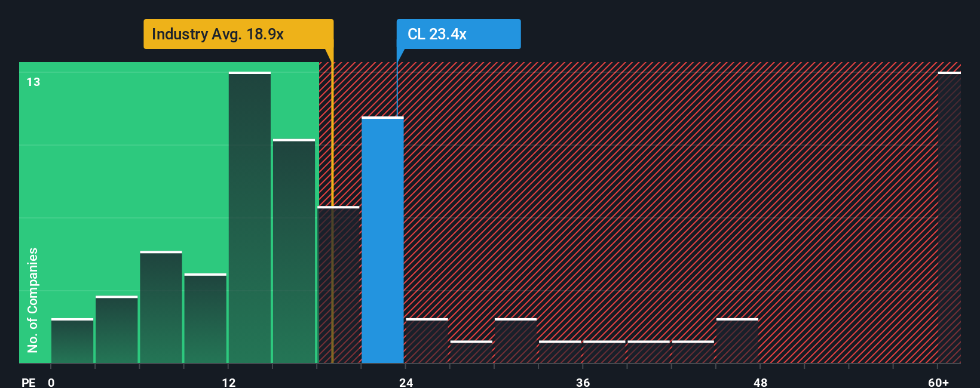Select the tallest bar at PE 12

[x=250, y=217]
